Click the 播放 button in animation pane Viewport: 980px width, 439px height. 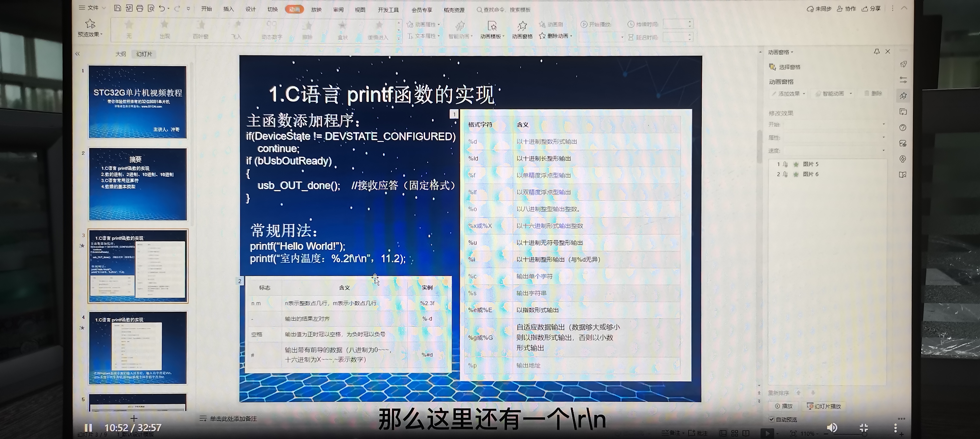pyautogui.click(x=784, y=406)
